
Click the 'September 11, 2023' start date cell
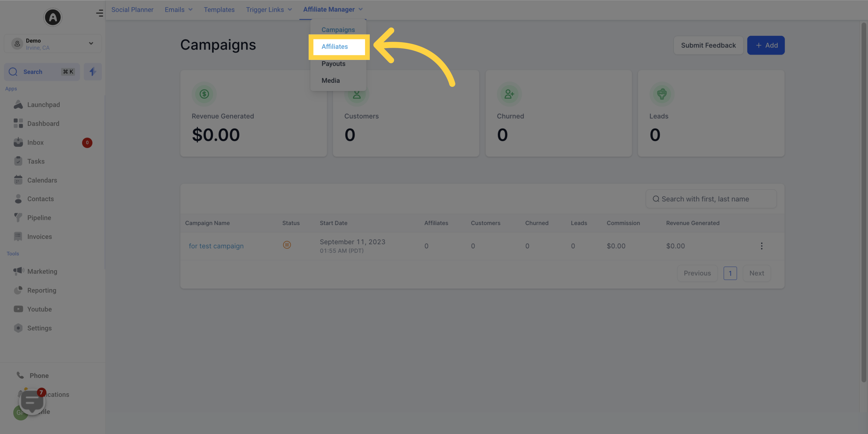click(x=352, y=242)
